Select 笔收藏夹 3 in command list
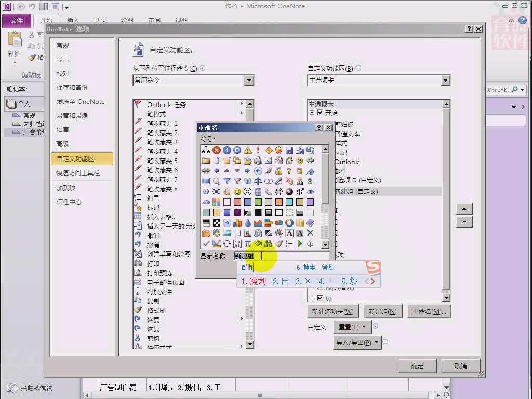This screenshot has width=532, height=399. (162, 142)
